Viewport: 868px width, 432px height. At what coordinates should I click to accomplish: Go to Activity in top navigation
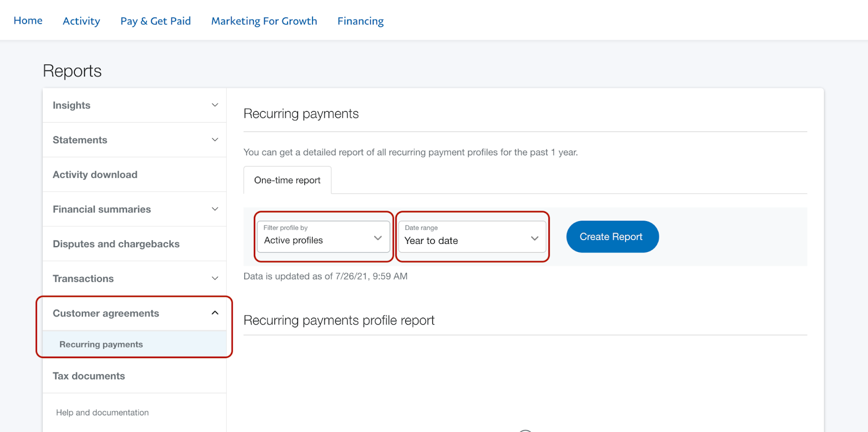point(81,21)
